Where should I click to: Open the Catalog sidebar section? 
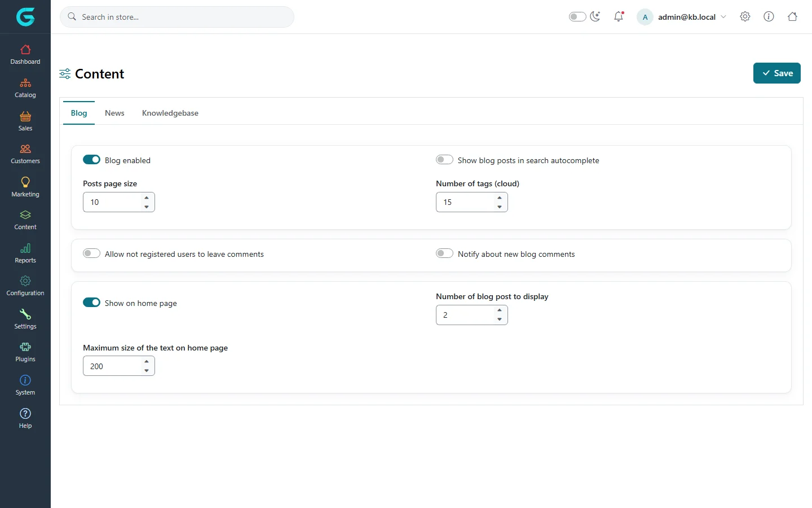(25, 88)
